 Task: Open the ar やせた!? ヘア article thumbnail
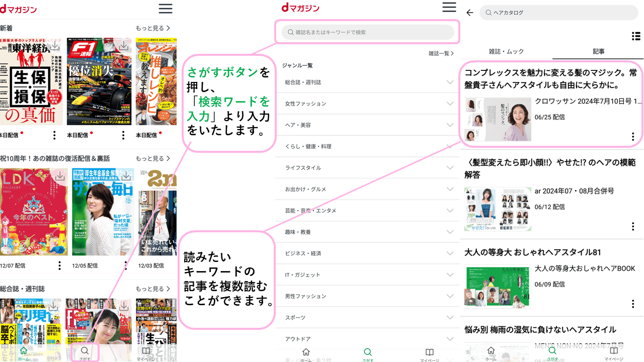tap(498, 209)
